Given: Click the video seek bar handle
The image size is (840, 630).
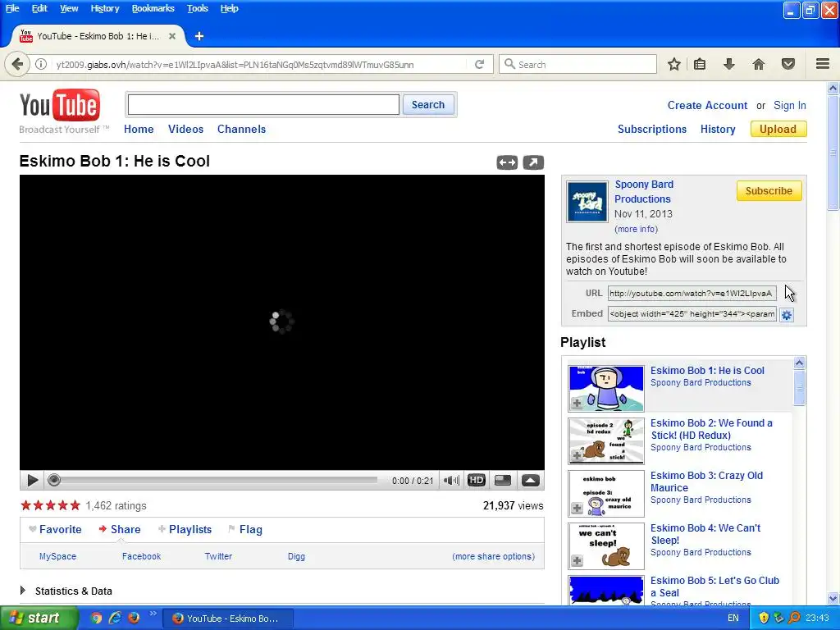Looking at the screenshot, I should pyautogui.click(x=53, y=480).
